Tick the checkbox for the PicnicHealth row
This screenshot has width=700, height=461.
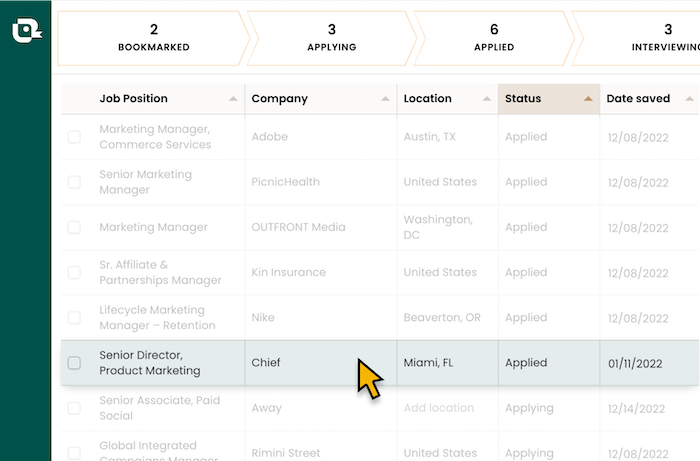pyautogui.click(x=74, y=182)
